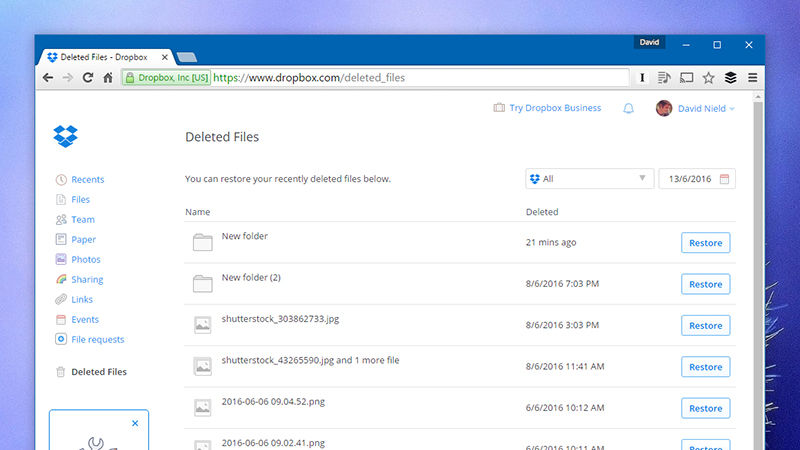Bookmark this page with the star icon
Viewport: 800px width, 450px height.
(708, 77)
